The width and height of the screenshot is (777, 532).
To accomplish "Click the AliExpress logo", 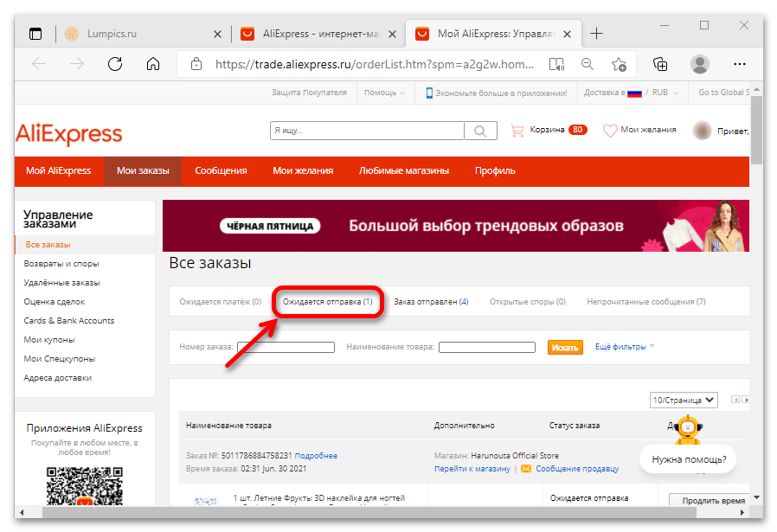I will 69,134.
